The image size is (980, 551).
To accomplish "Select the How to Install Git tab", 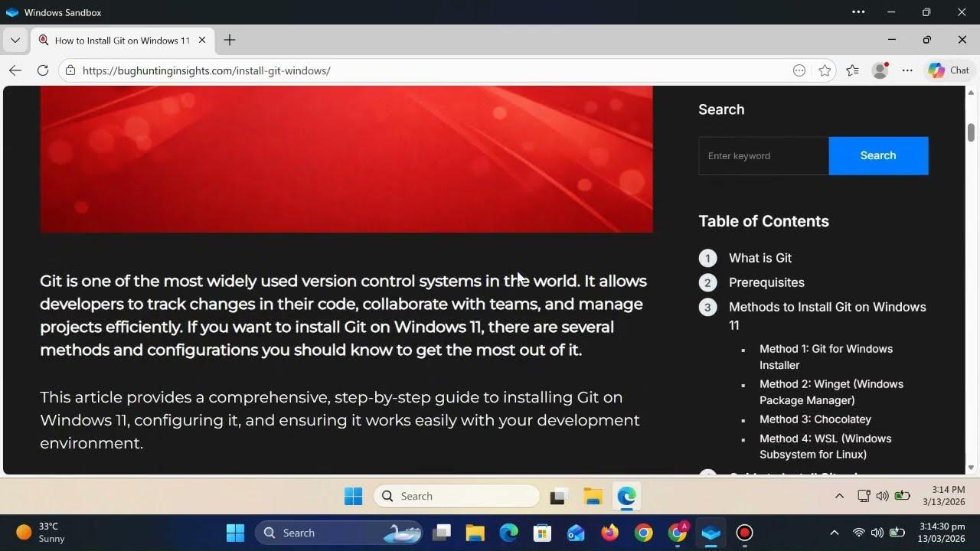I will click(122, 41).
